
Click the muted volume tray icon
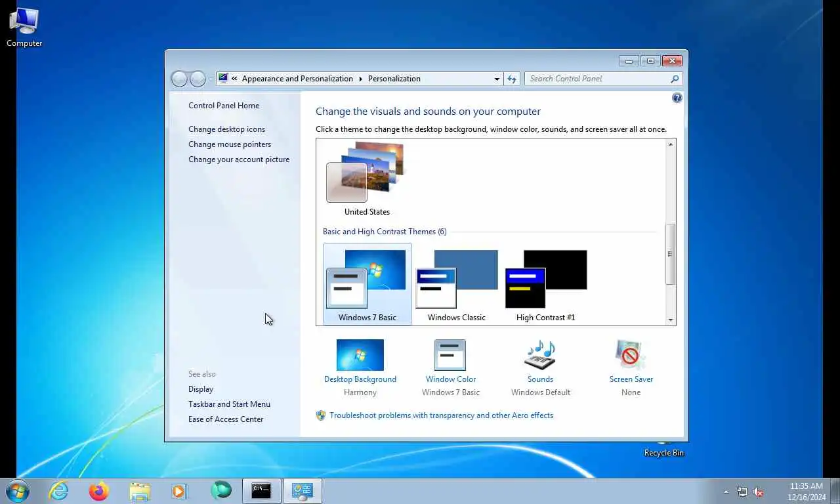coord(758,492)
